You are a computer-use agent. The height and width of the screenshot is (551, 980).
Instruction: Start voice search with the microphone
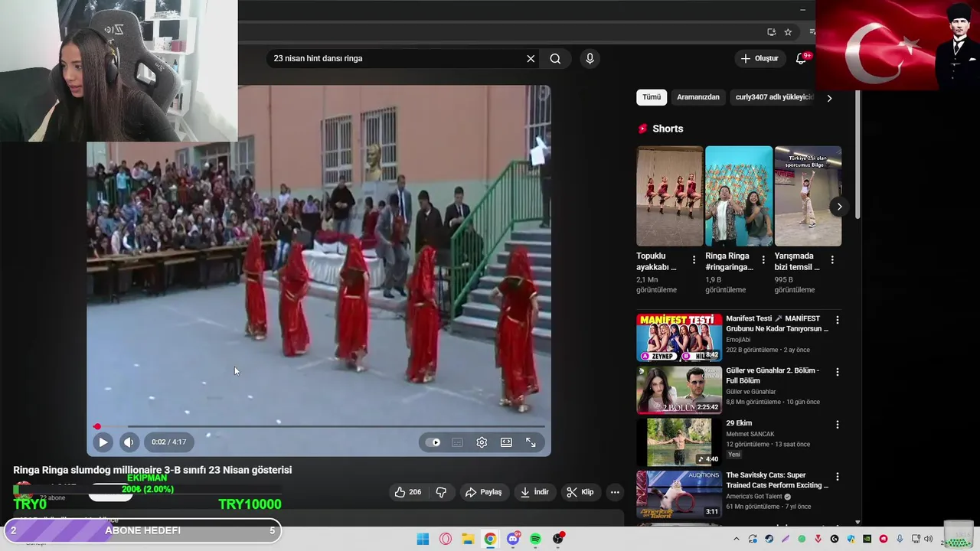tap(590, 58)
